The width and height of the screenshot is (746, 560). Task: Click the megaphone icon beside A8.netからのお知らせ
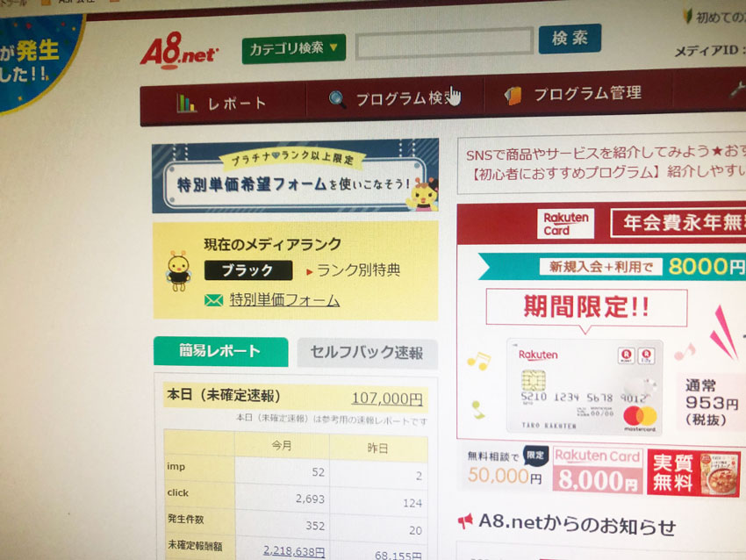click(465, 521)
